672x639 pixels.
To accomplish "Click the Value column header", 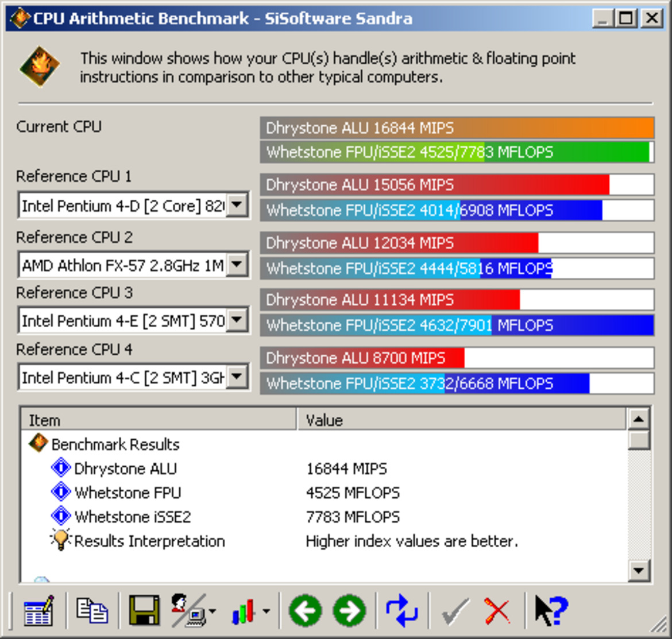I will click(x=462, y=419).
